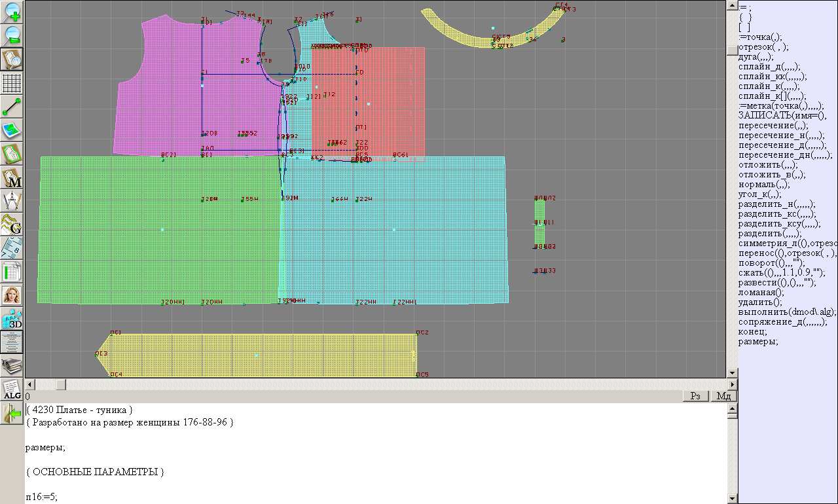
Task: Toggle the grid display icon
Action: coord(12,83)
